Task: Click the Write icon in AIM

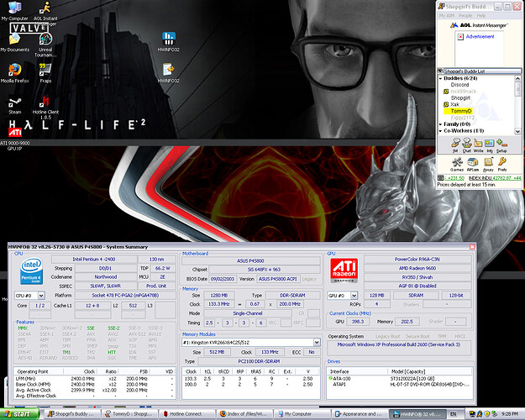Action: 478,145
